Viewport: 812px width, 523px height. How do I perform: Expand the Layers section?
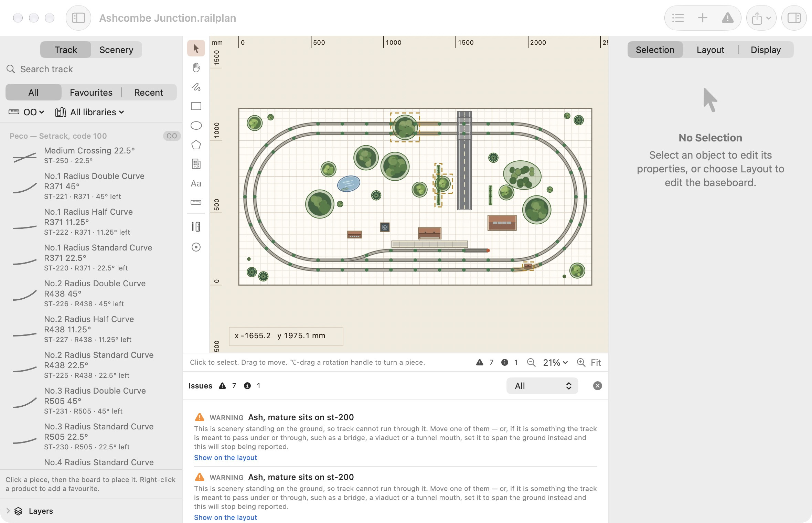click(x=8, y=511)
